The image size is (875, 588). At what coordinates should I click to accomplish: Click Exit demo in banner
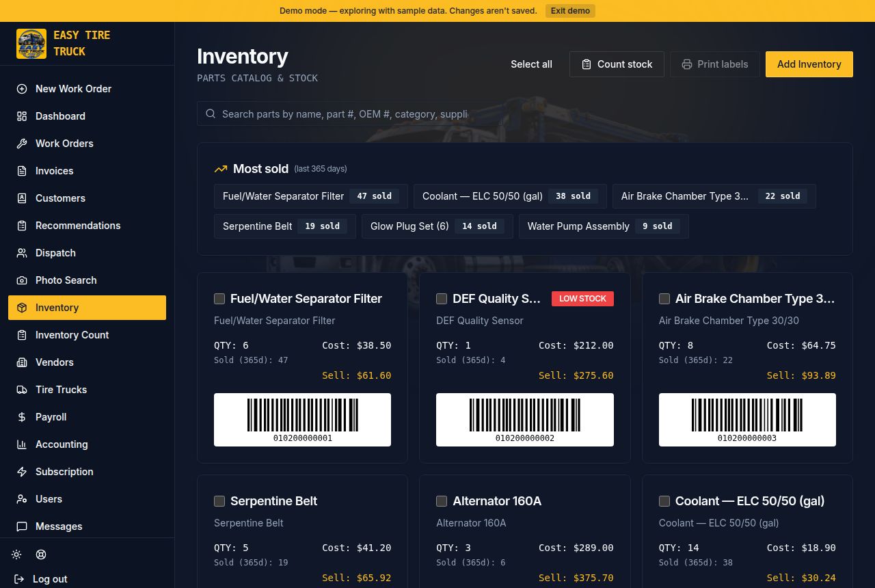(570, 11)
